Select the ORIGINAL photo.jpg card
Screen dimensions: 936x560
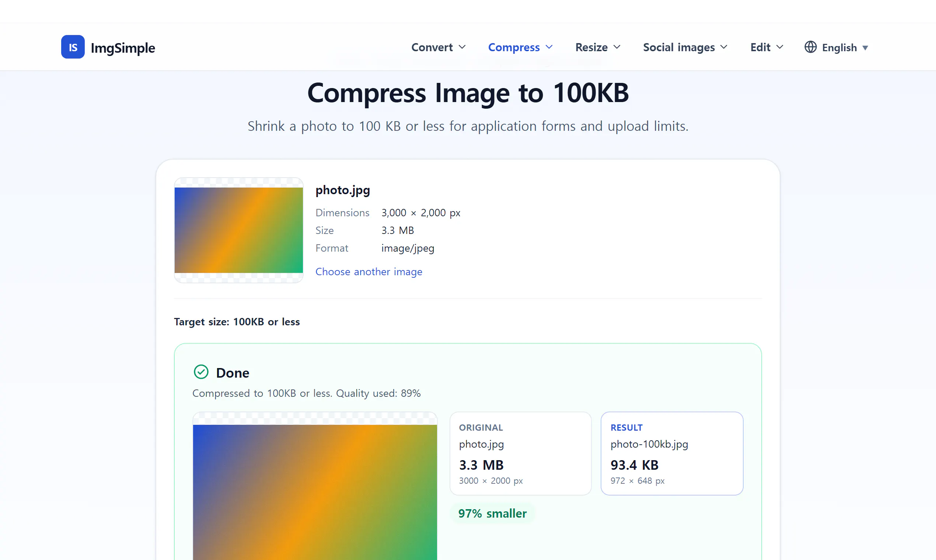click(520, 454)
